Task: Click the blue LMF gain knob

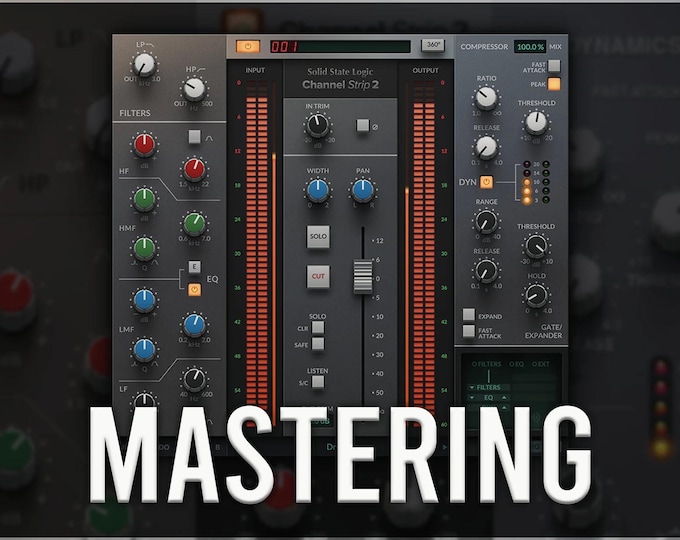Action: pos(144,300)
